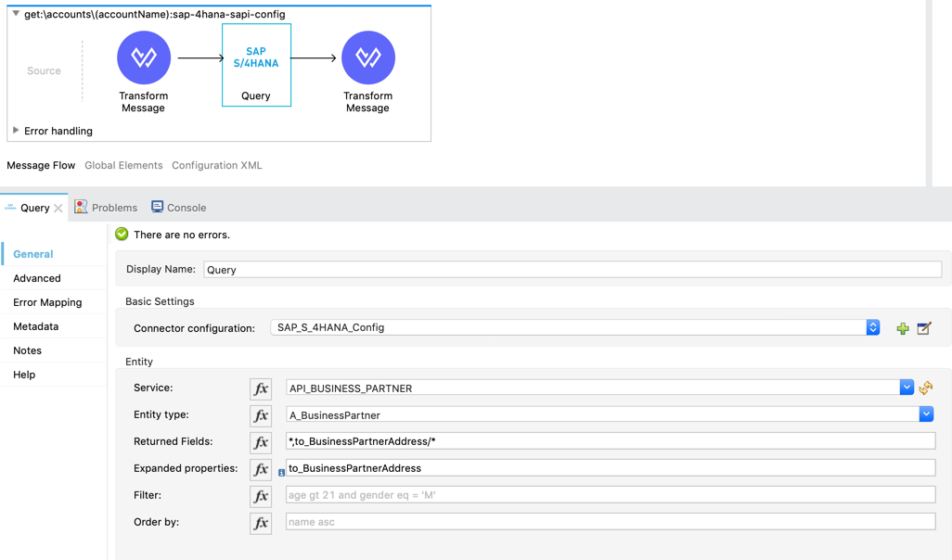Click the Console monitor icon
The height and width of the screenshot is (560, 952).
point(157,207)
